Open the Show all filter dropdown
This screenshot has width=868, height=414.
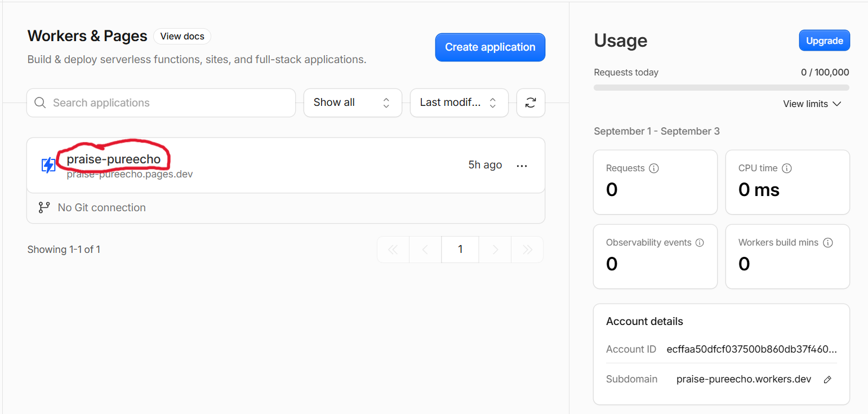pyautogui.click(x=353, y=103)
